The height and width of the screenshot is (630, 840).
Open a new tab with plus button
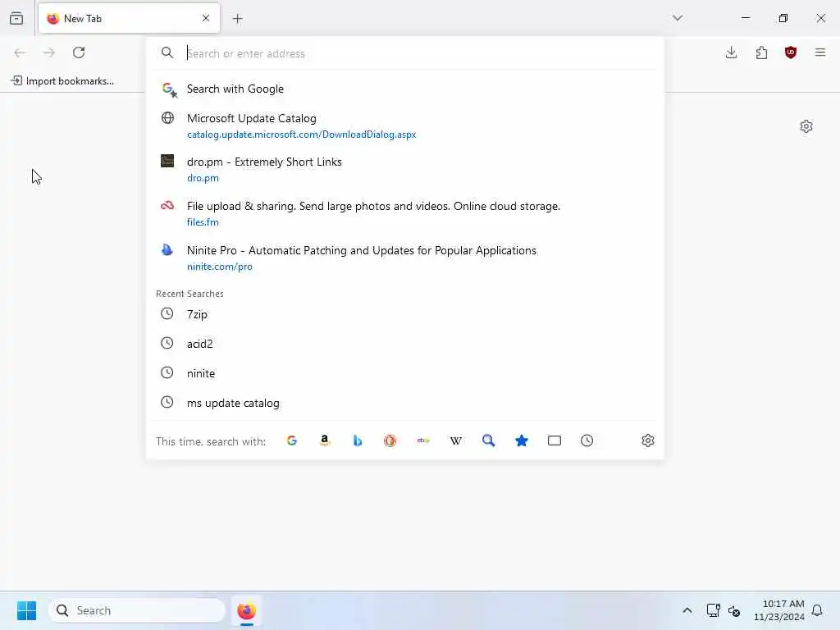[237, 19]
